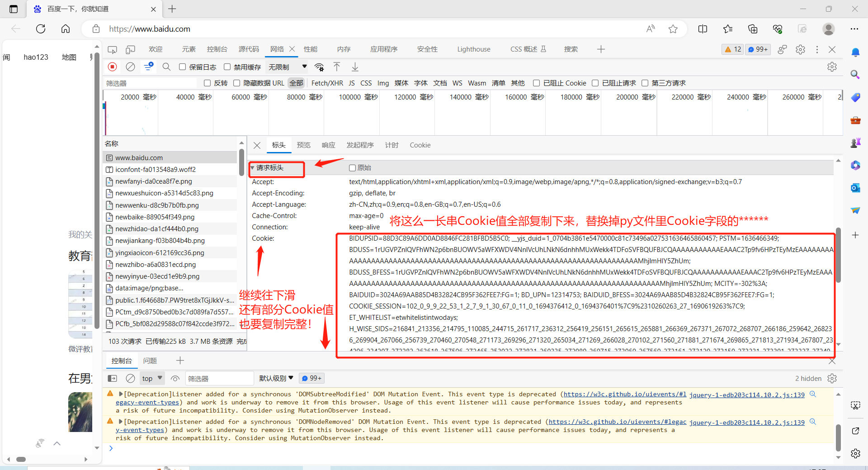Click the headers pane vertical scrollbar
The width and height of the screenshot is (868, 470).
point(838,256)
